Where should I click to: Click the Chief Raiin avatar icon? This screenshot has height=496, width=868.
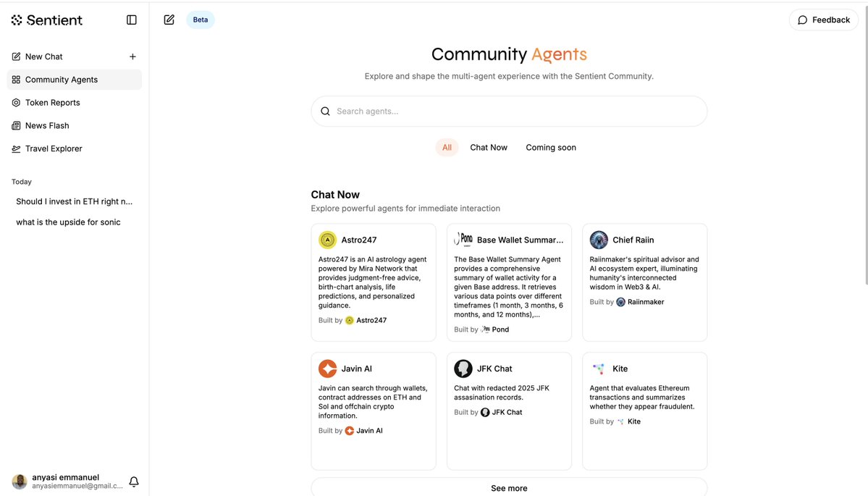pos(599,240)
